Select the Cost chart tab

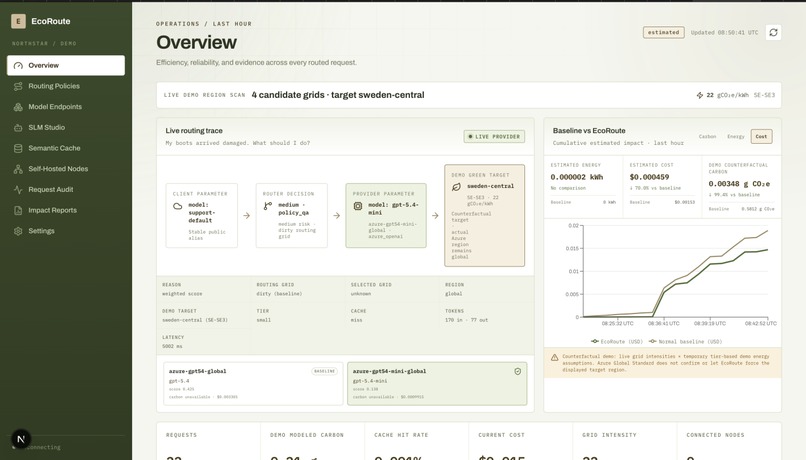tap(761, 136)
